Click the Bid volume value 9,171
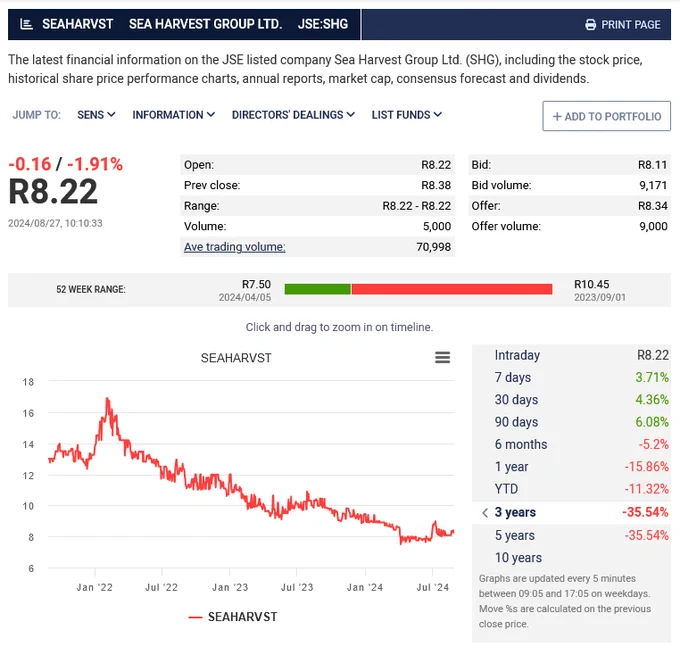 pyautogui.click(x=653, y=185)
